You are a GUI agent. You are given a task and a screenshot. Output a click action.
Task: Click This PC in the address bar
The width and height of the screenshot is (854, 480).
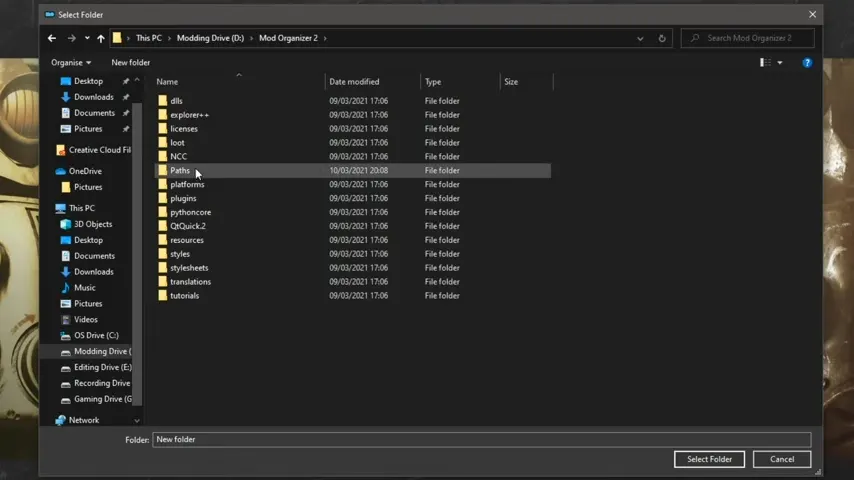pyautogui.click(x=149, y=38)
